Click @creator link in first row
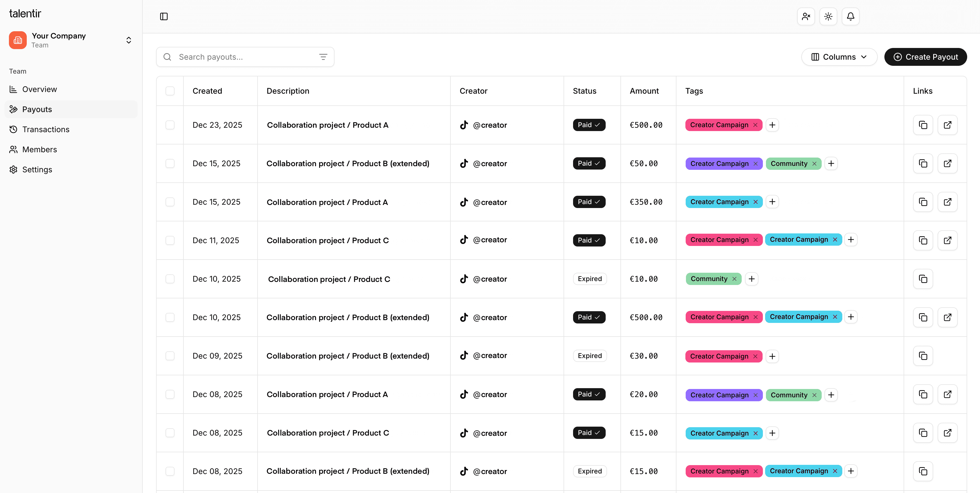The height and width of the screenshot is (493, 980). tap(490, 125)
